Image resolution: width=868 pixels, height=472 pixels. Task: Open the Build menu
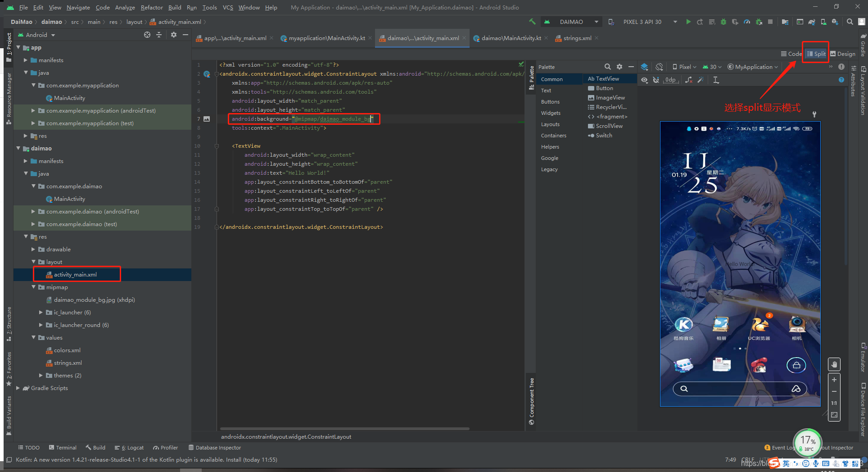[175, 7]
